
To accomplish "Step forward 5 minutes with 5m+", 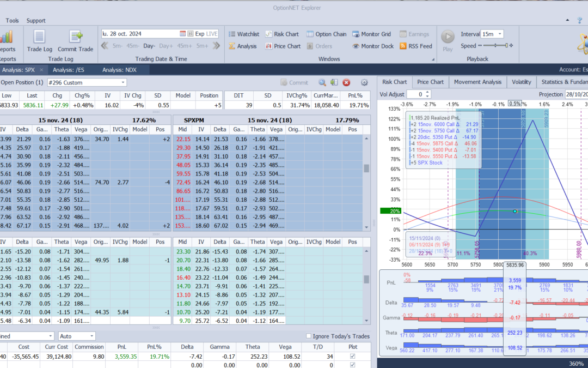I will [202, 46].
